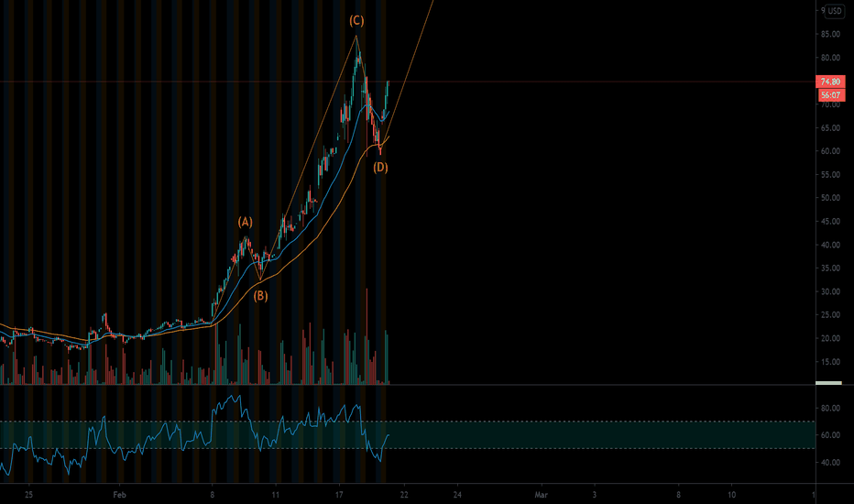Click the 15.00 price axis label
The height and width of the screenshot is (504, 854).
830,362
